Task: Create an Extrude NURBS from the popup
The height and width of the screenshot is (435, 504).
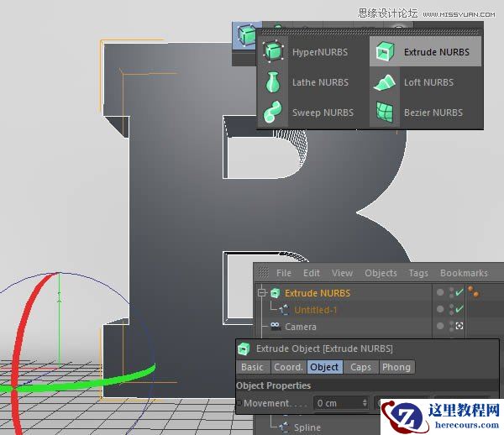Action: coord(425,52)
